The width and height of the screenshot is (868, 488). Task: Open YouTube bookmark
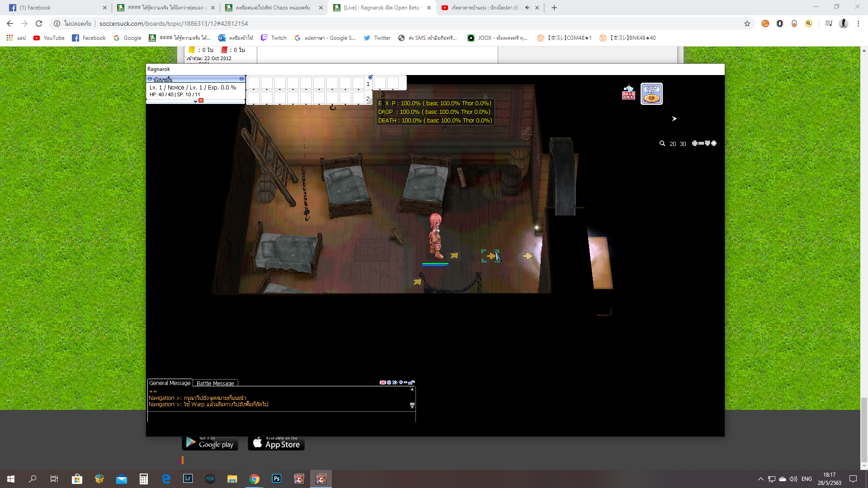point(49,38)
